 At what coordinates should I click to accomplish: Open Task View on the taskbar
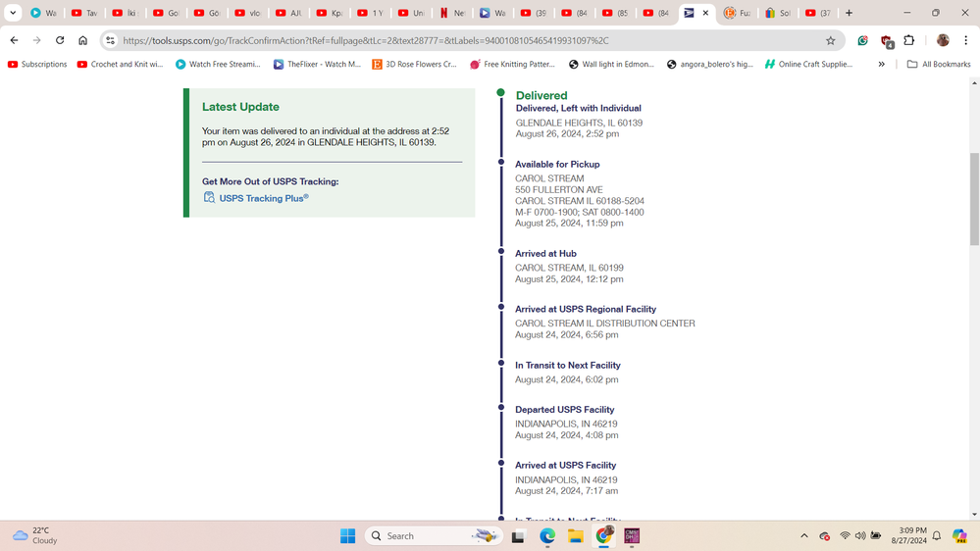pyautogui.click(x=518, y=536)
